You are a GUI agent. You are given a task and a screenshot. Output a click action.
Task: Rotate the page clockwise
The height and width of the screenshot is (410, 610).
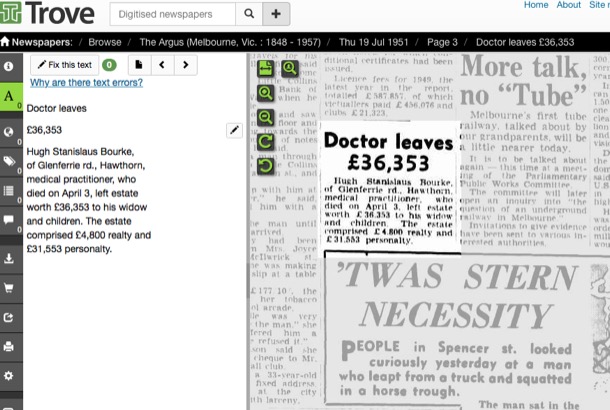coord(266,142)
